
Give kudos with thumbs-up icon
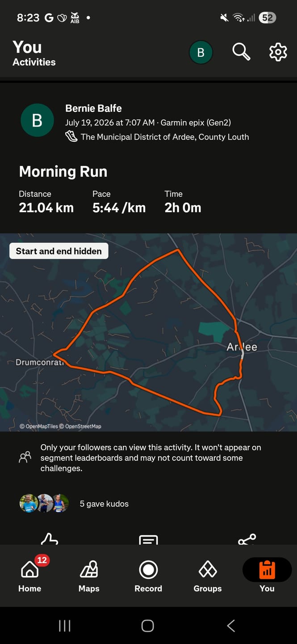(50, 539)
